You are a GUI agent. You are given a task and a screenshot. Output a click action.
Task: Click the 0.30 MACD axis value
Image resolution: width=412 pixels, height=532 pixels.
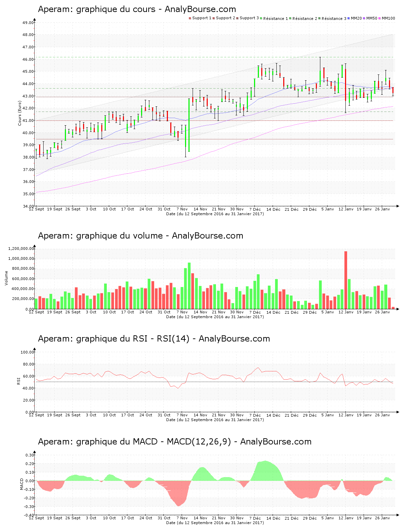coord(30,455)
